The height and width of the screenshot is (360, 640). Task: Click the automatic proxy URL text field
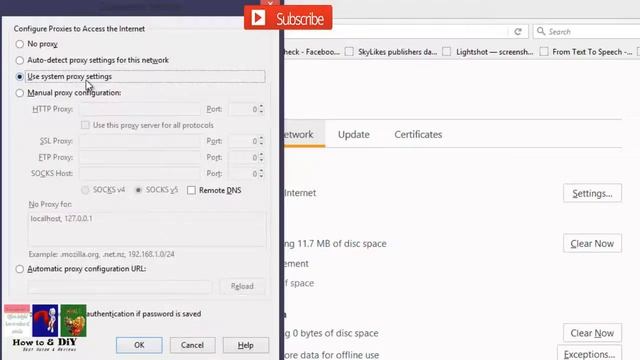pyautogui.click(x=120, y=287)
